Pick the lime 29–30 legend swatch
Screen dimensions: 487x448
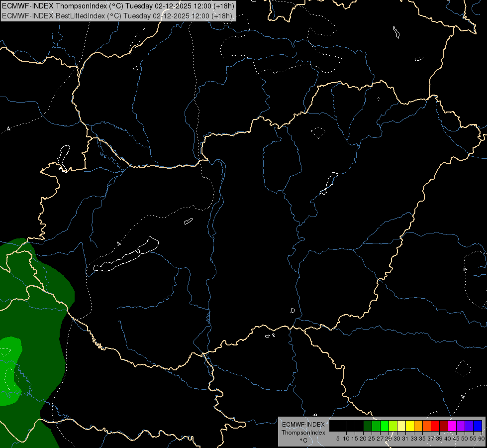click(x=393, y=426)
